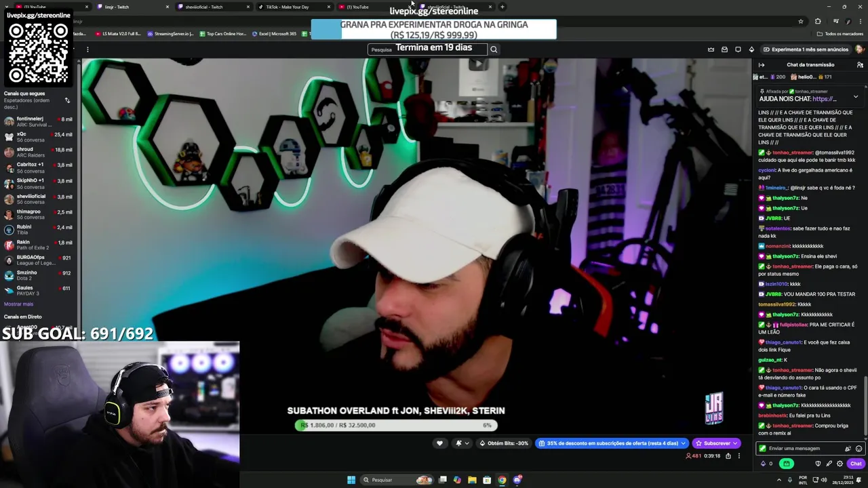Open BURGAOfps channel in followed list
Image resolution: width=868 pixels, height=488 pixels.
coord(38,260)
